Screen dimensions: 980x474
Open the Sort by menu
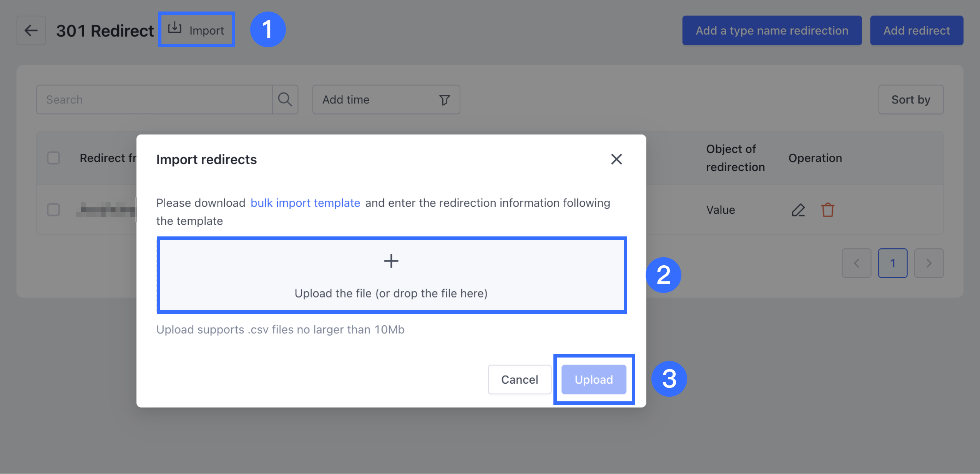point(911,100)
